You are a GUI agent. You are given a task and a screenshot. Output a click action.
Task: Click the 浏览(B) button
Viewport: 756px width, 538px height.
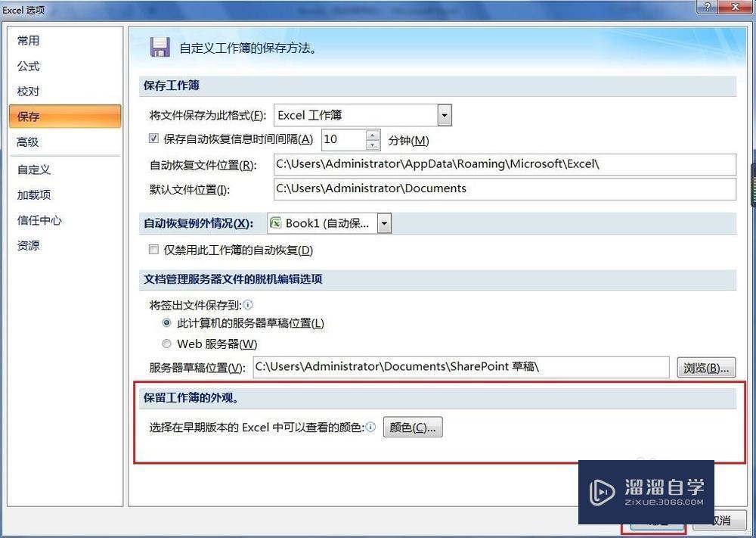[705, 367]
